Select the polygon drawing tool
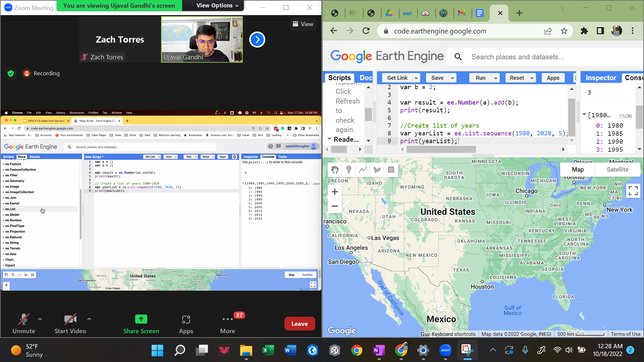This screenshot has height=362, width=644. click(x=377, y=170)
